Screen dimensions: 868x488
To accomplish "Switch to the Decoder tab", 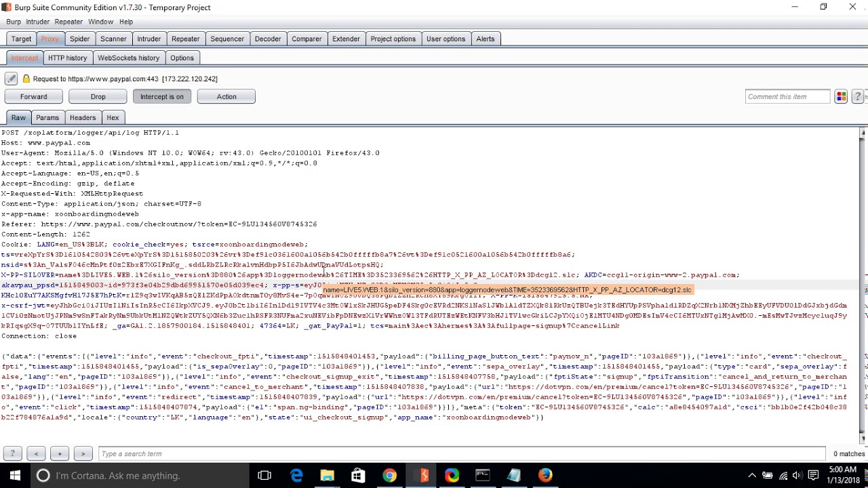I will click(x=267, y=39).
